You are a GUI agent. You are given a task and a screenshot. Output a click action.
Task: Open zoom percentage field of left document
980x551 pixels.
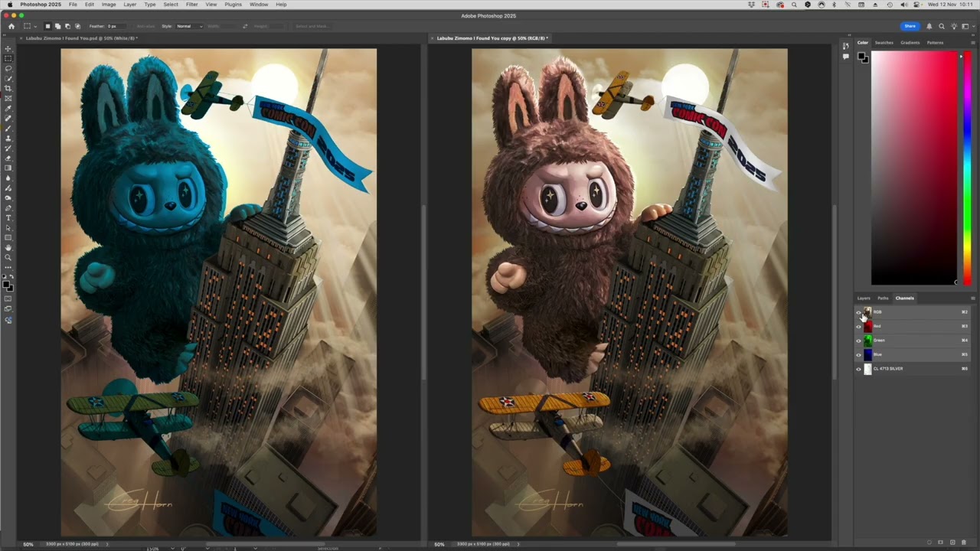28,544
